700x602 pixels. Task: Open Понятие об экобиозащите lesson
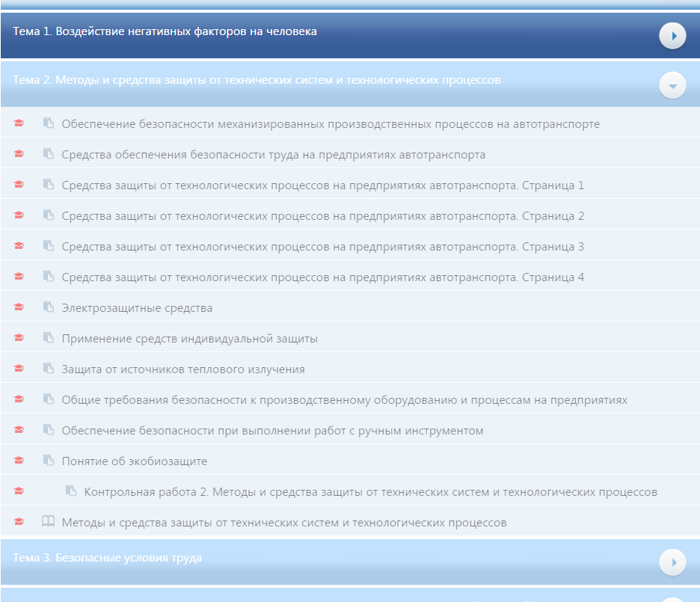point(135,461)
